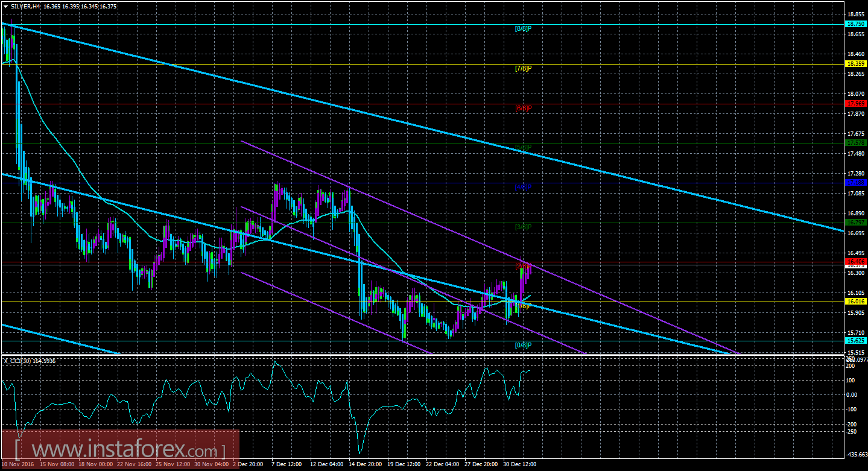Click the -100 value on CCI scale
The width and height of the screenshot is (868, 471).
[852, 409]
